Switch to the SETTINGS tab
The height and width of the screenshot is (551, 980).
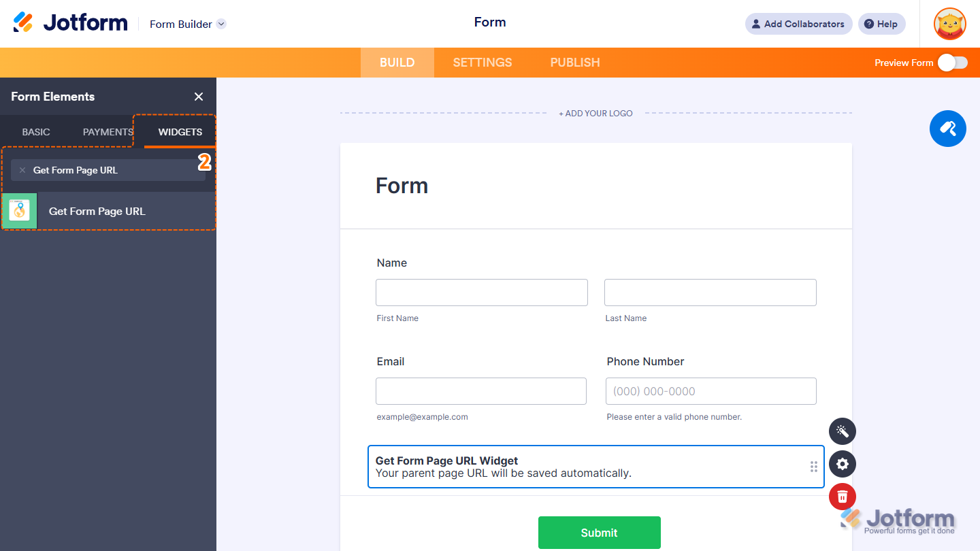coord(482,62)
